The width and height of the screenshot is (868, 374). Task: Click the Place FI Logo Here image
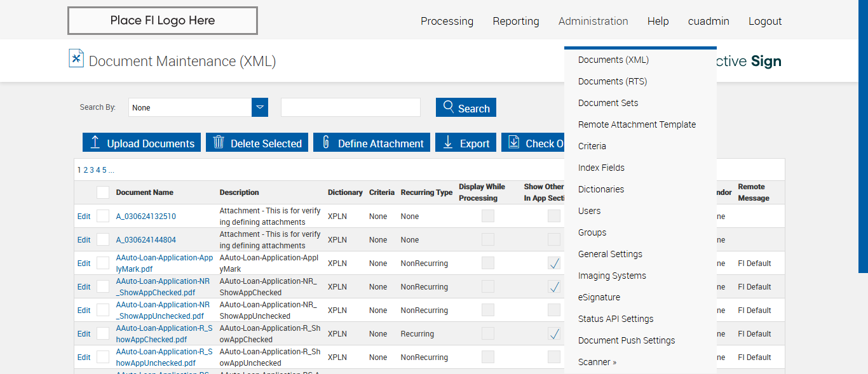click(x=163, y=21)
